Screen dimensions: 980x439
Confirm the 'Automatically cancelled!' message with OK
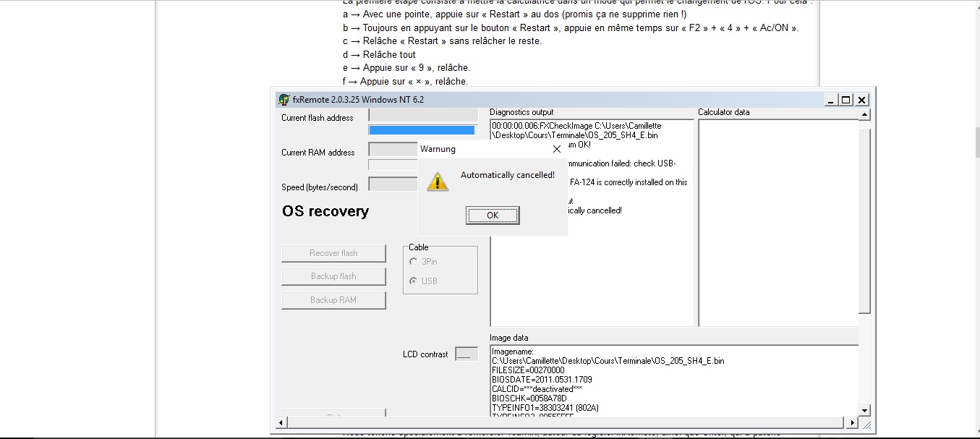click(x=493, y=216)
